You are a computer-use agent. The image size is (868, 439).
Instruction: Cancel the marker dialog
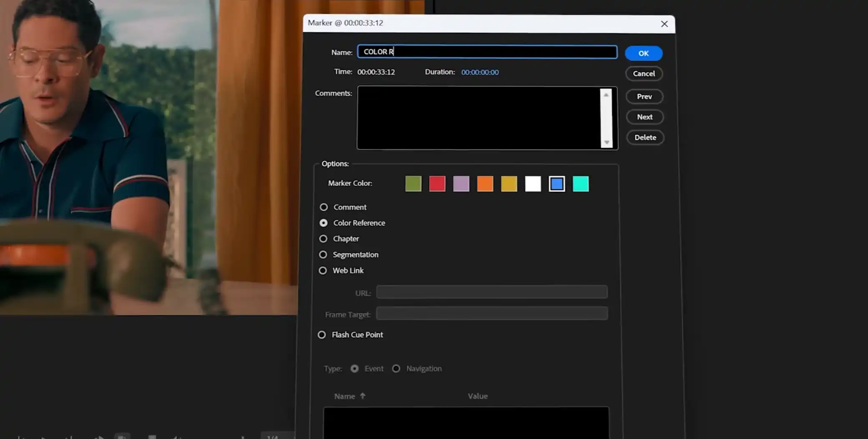click(644, 73)
